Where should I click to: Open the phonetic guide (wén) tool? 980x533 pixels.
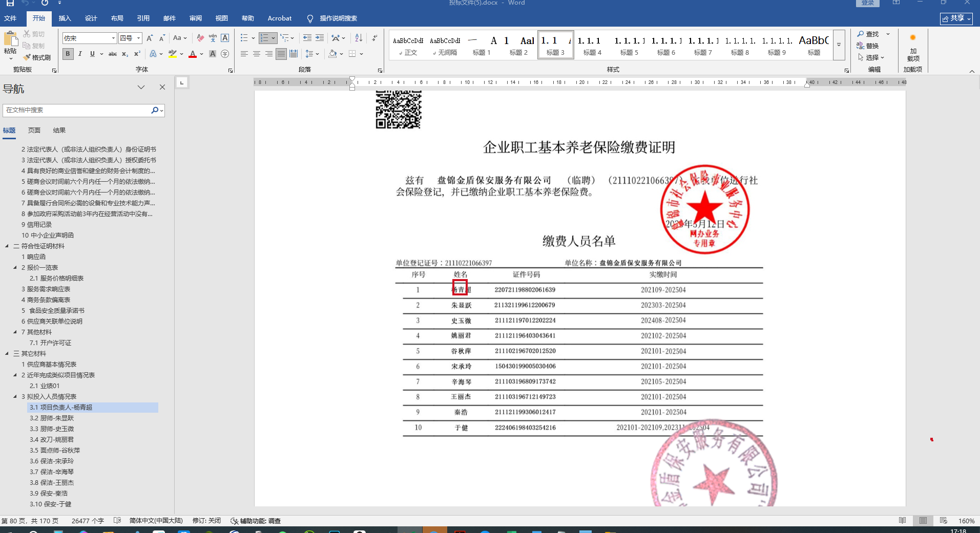pyautogui.click(x=213, y=38)
